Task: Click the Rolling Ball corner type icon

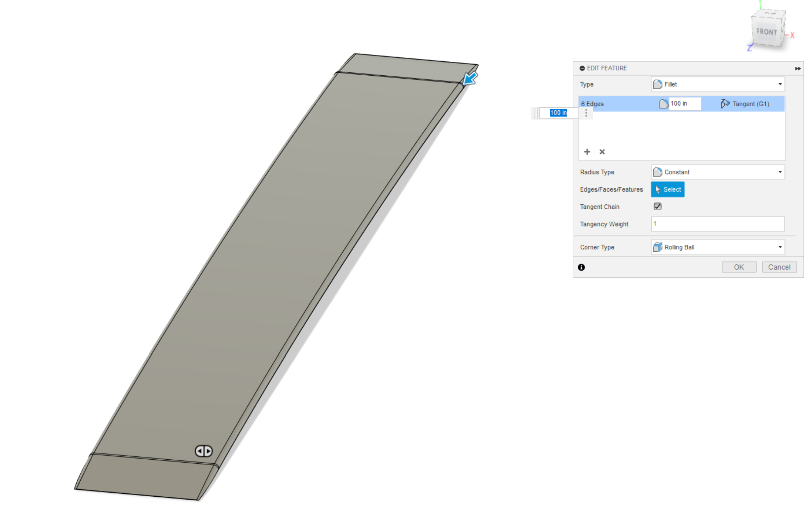Action: click(x=659, y=246)
